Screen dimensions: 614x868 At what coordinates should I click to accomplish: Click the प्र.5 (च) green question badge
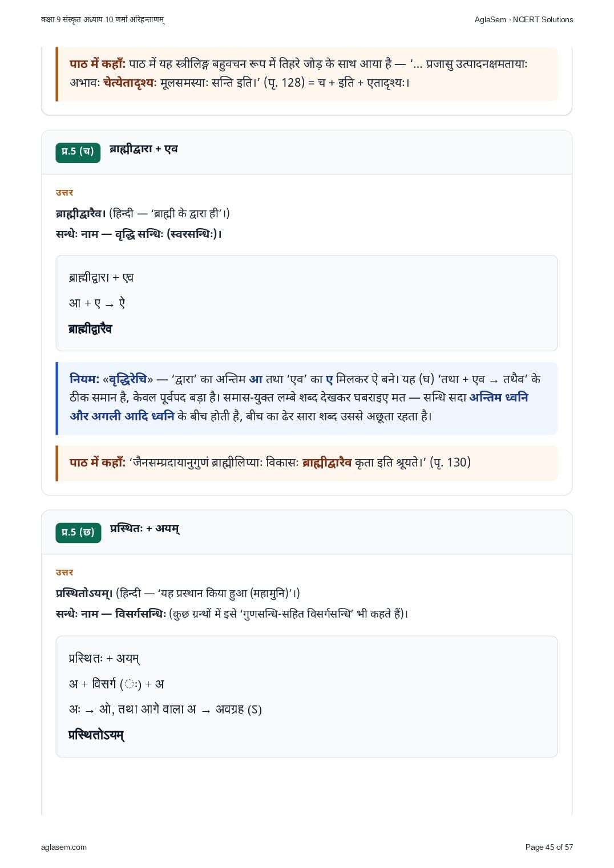pos(78,152)
